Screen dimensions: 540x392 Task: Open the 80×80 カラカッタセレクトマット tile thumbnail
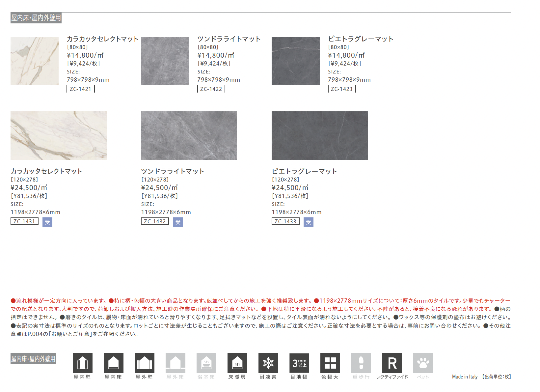(35, 61)
